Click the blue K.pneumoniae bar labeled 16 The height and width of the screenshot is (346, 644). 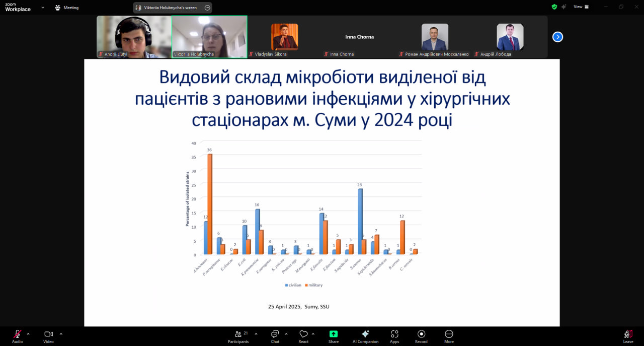click(258, 232)
